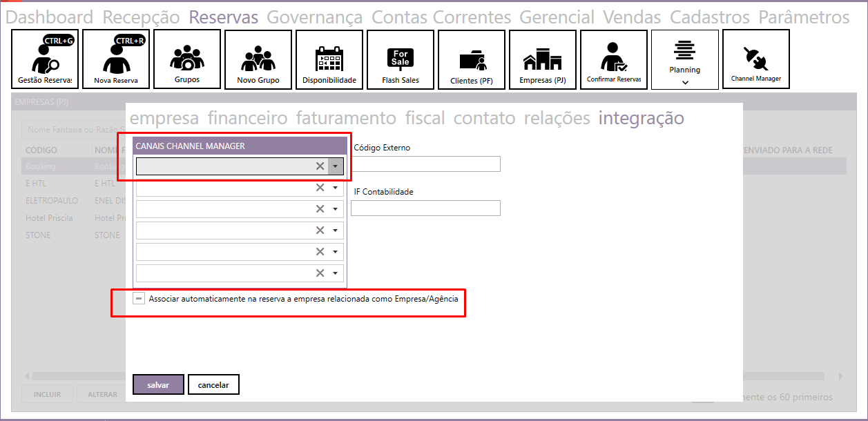This screenshot has height=421, width=868.
Task: Select the Disponibilidade calendar icon
Action: point(329,59)
